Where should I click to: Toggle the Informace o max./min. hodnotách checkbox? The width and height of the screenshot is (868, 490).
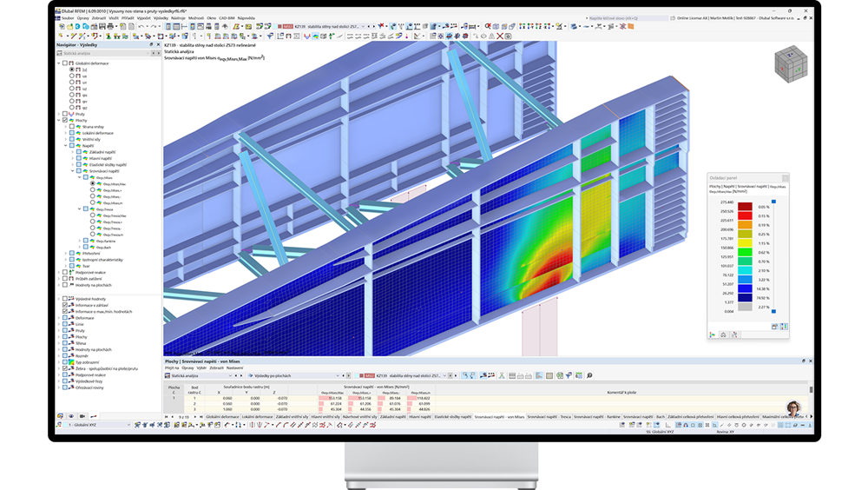click(65, 312)
